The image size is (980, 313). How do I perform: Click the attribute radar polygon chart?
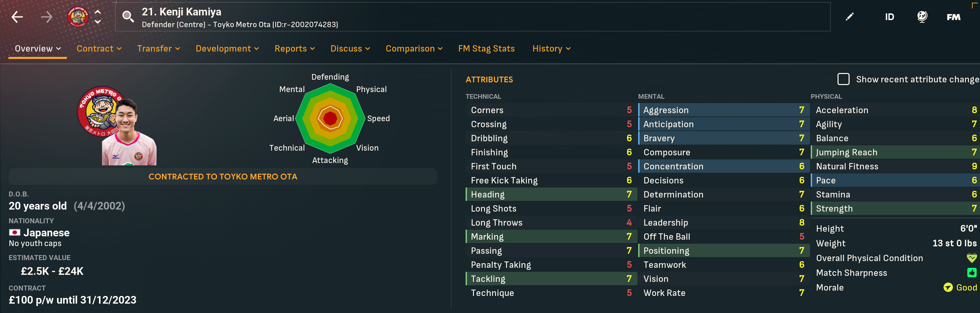(330, 119)
